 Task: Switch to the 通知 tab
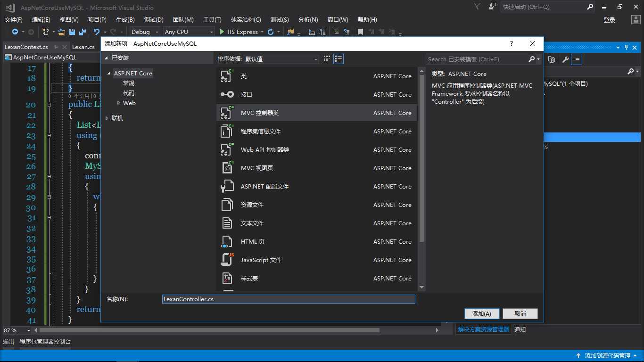[x=520, y=329]
